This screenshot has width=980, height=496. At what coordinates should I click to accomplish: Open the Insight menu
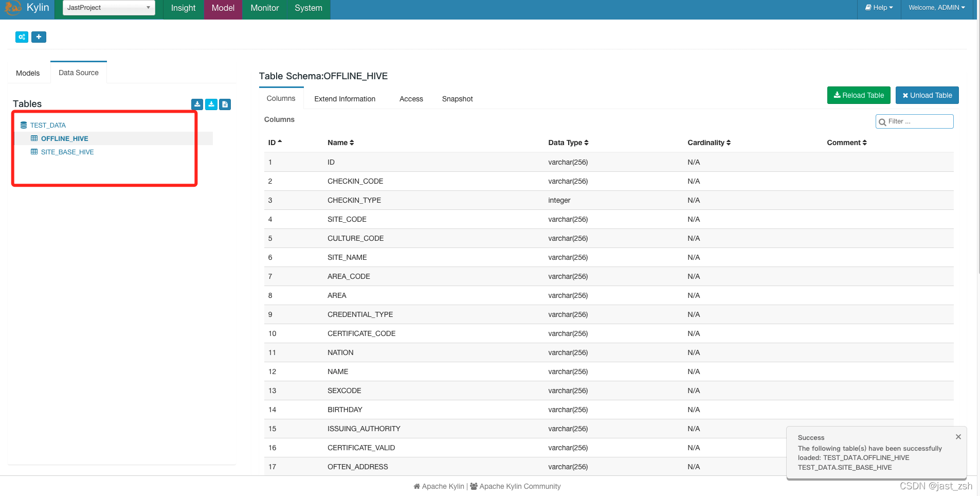pyautogui.click(x=183, y=8)
